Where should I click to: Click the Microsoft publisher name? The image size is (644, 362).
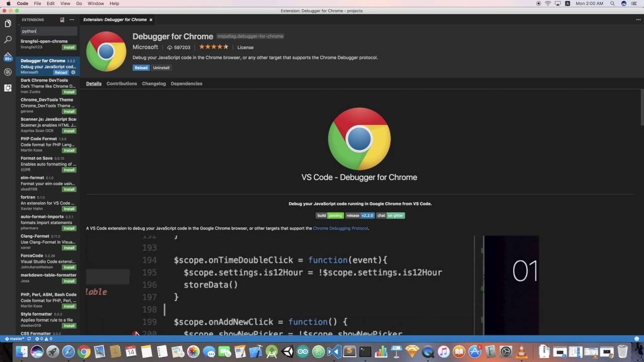pos(145,47)
